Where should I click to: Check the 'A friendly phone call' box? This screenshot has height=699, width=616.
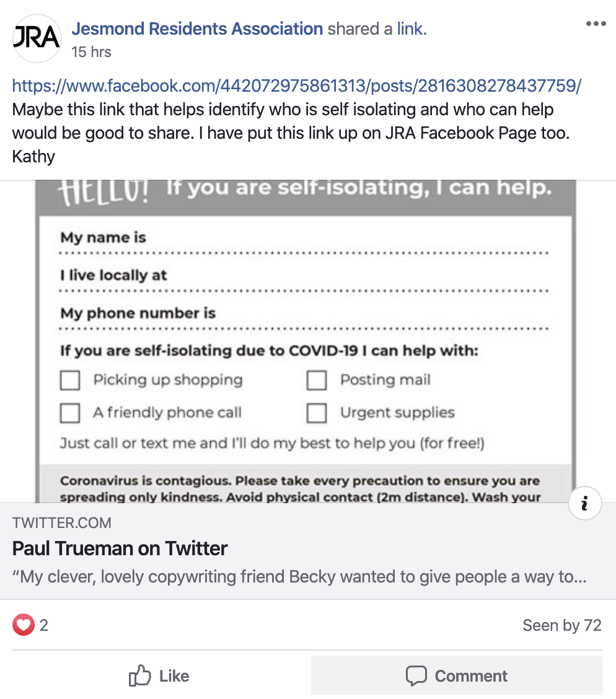[70, 413]
